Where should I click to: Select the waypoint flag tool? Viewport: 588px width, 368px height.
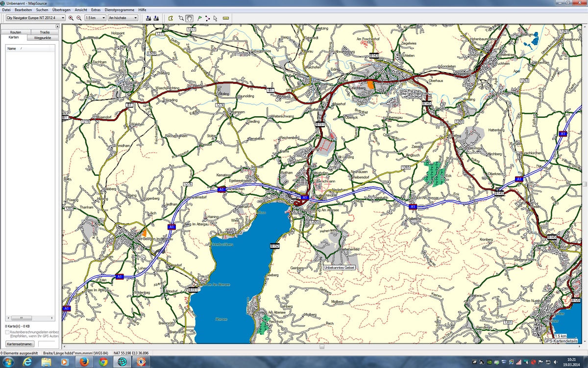[199, 18]
